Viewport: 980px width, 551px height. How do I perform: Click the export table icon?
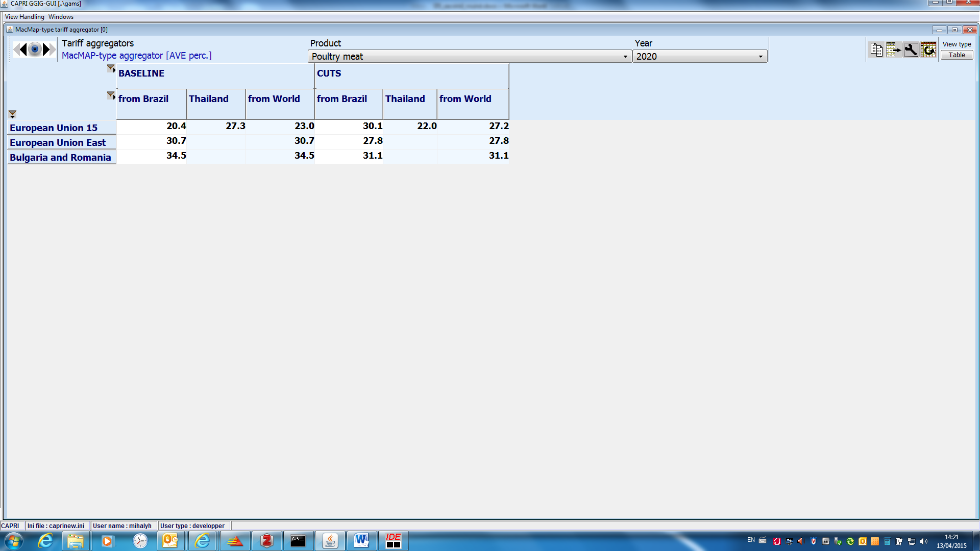point(893,49)
